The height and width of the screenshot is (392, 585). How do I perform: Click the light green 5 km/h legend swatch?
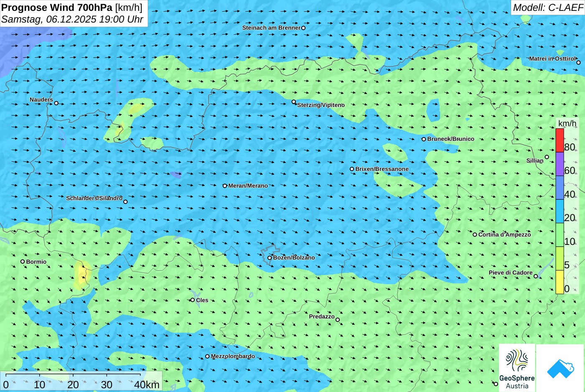tap(560, 259)
